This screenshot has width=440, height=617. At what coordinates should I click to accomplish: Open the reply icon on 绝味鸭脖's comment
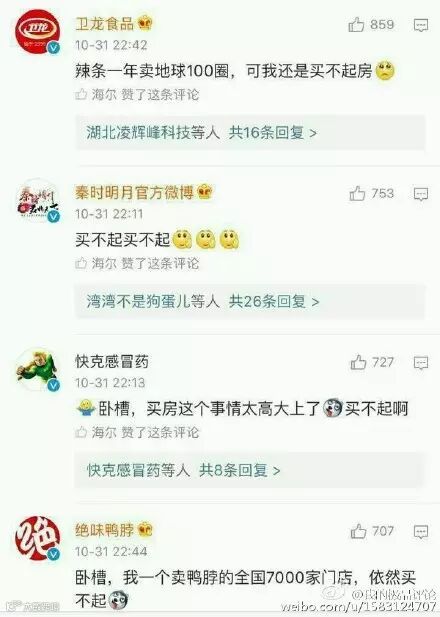point(421,532)
